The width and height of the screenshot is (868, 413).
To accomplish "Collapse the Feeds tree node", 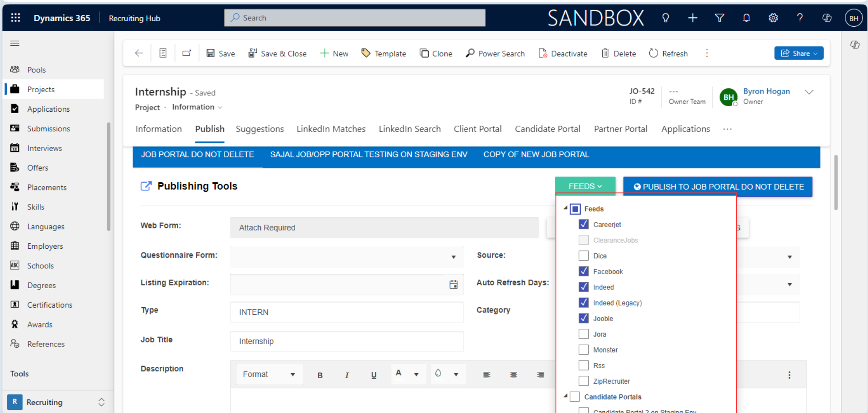I will (x=566, y=208).
